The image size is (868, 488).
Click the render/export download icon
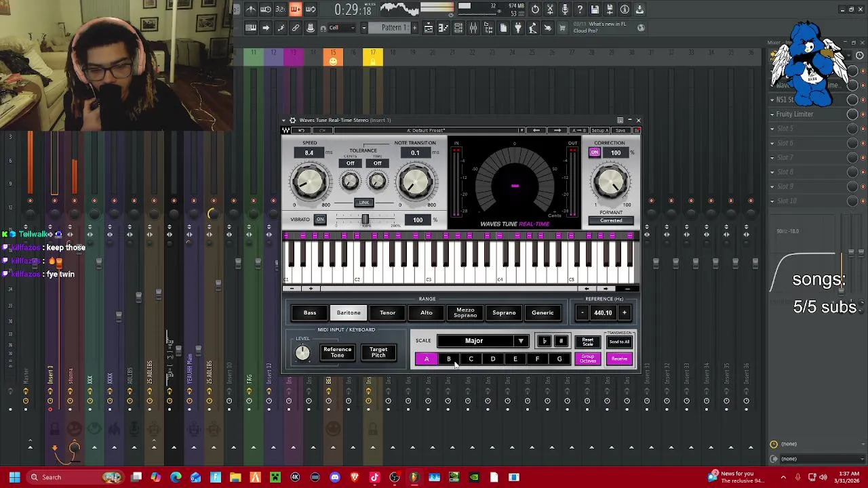639,9
